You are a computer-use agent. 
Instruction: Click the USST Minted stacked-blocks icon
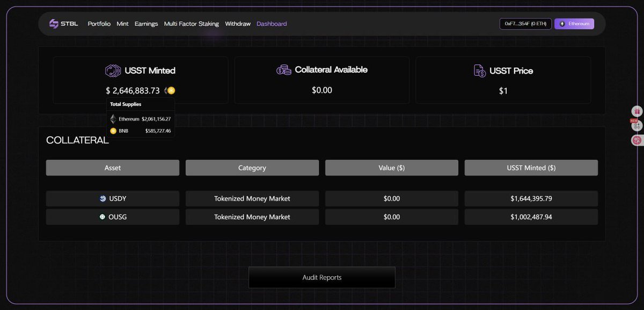pyautogui.click(x=113, y=71)
